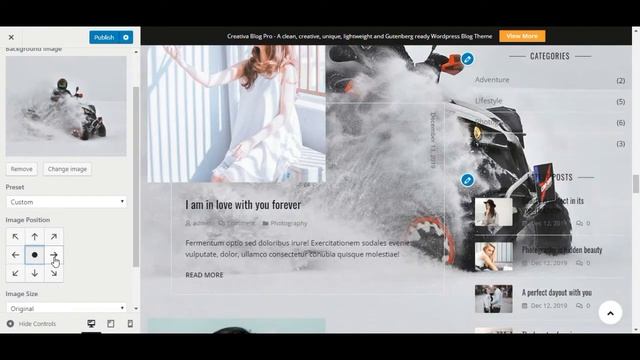Switch to tablet preview device icon
The height and width of the screenshot is (360, 640).
coord(111,324)
